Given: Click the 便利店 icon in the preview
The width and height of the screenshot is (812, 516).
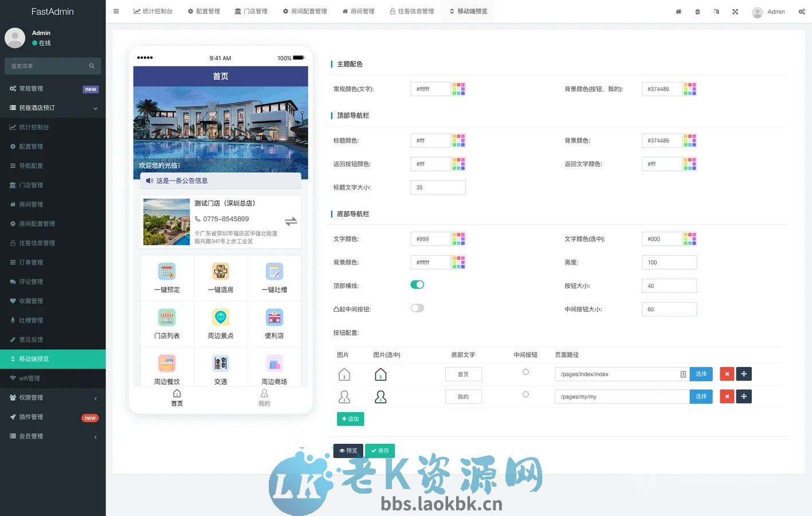Looking at the screenshot, I should coord(274,317).
